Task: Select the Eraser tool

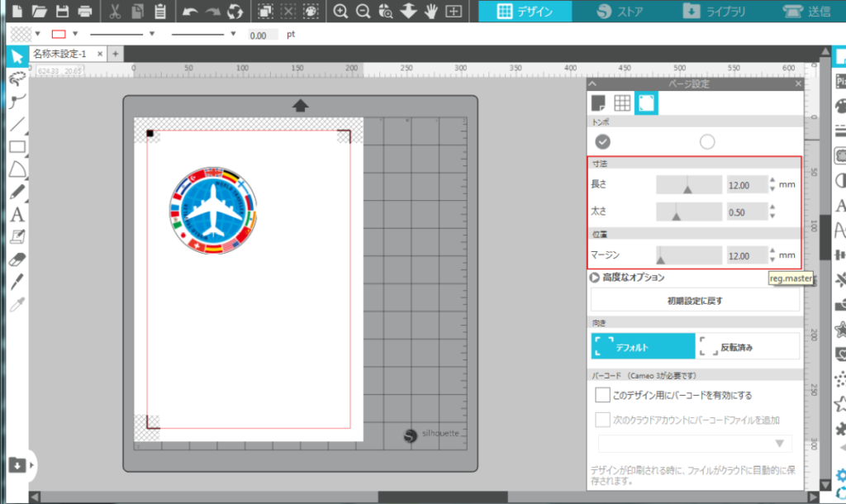Action: (17, 259)
